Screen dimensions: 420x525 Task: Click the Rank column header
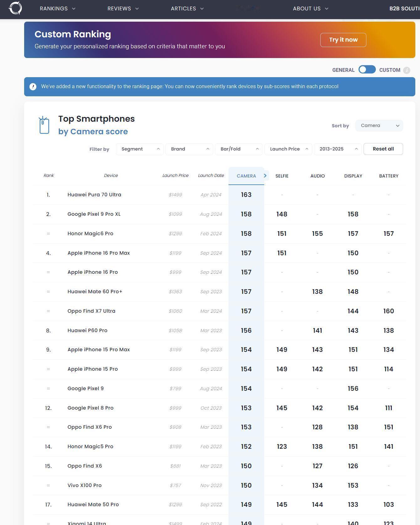point(49,175)
